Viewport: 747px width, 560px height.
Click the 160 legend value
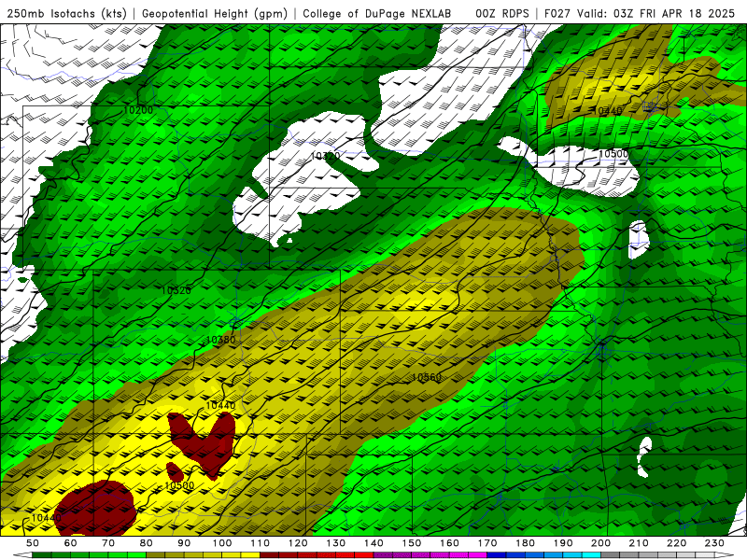(x=449, y=543)
